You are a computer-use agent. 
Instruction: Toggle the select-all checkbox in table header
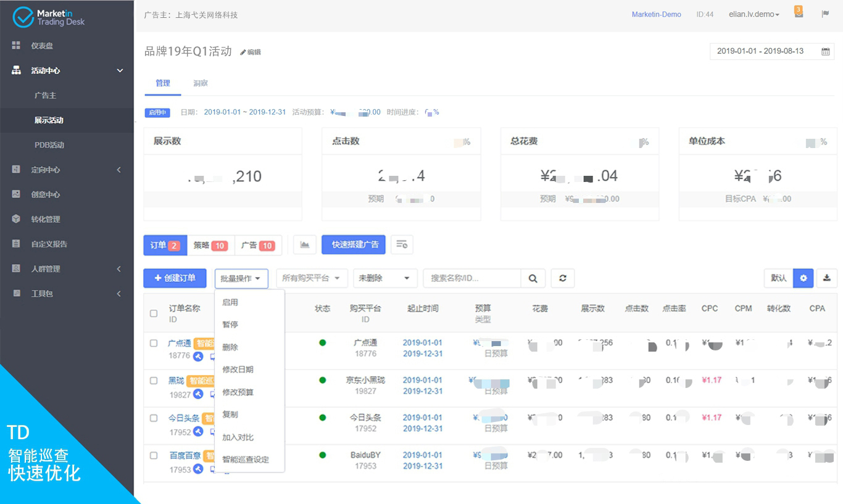154,313
